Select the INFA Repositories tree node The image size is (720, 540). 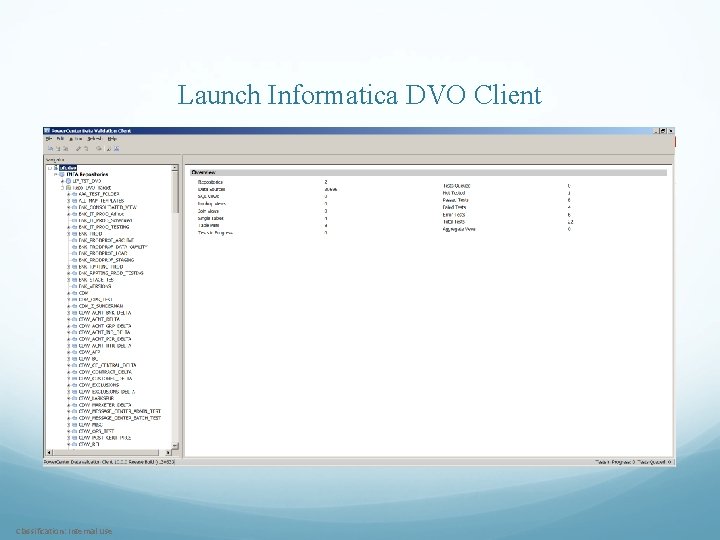click(87, 174)
